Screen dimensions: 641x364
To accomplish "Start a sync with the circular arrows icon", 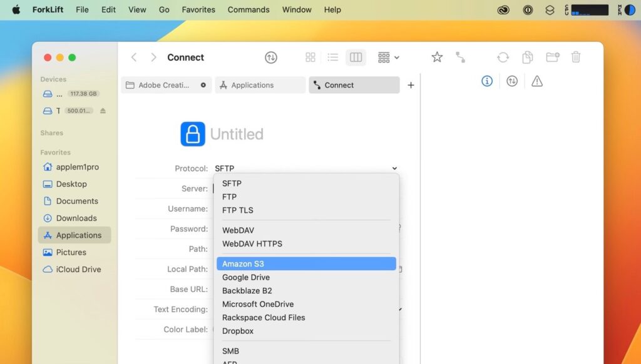I will point(503,57).
